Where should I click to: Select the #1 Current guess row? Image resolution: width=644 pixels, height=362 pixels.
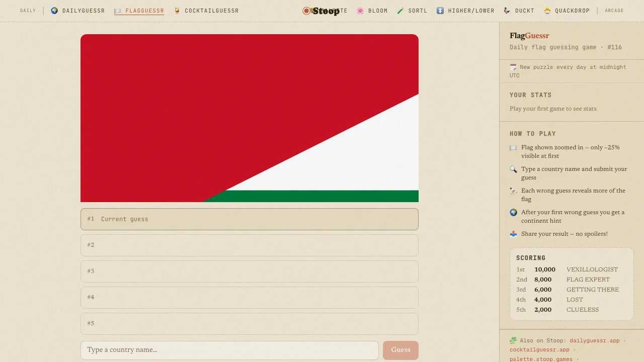coord(250,219)
